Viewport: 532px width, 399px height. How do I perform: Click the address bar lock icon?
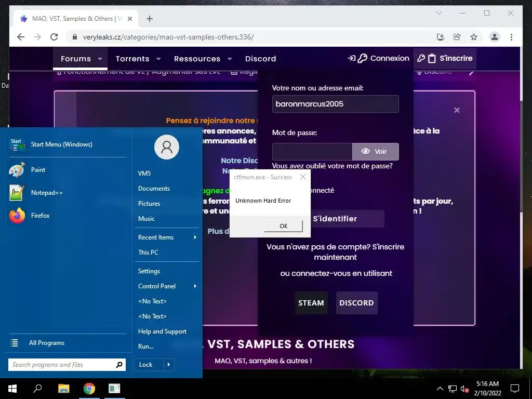tap(75, 37)
